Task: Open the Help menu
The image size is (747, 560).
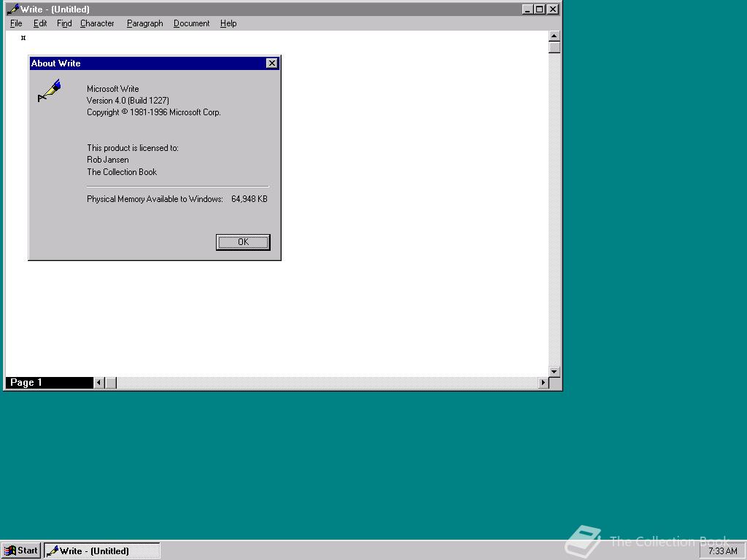Action: (228, 23)
